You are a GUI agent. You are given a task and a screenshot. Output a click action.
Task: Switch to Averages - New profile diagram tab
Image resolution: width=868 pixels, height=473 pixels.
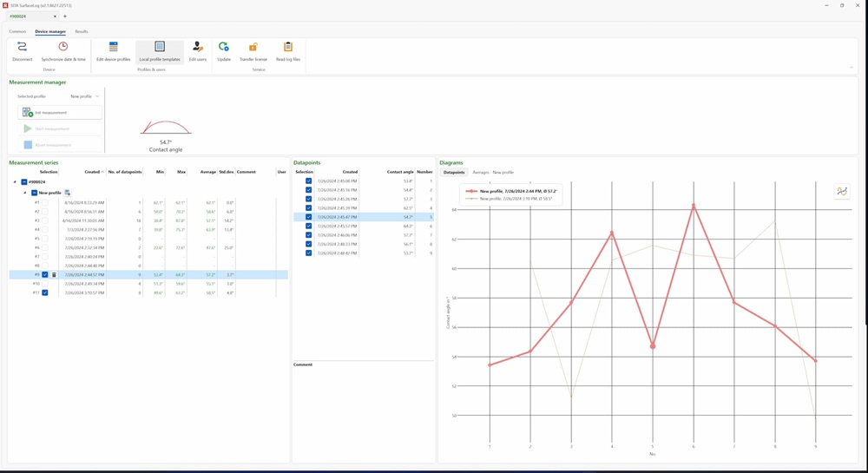pyautogui.click(x=493, y=173)
